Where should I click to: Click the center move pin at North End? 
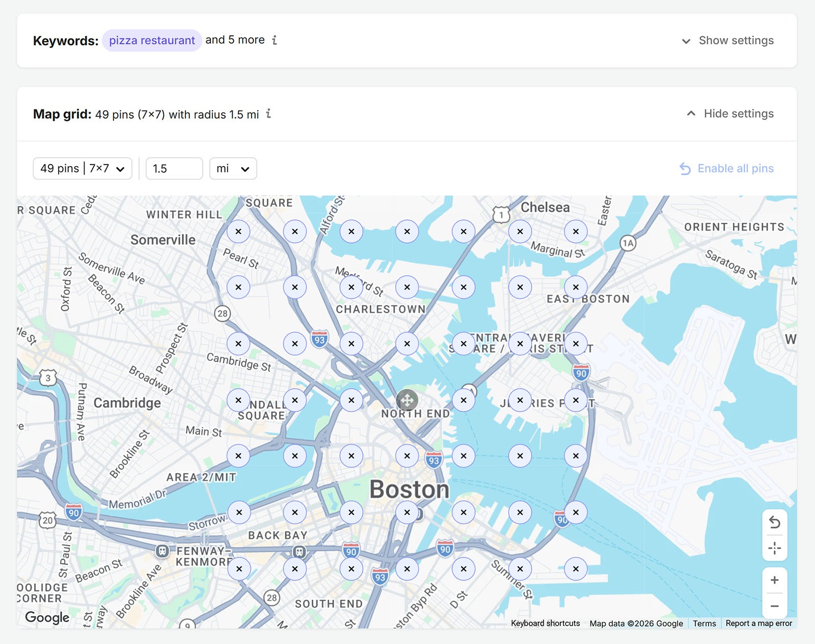(407, 400)
